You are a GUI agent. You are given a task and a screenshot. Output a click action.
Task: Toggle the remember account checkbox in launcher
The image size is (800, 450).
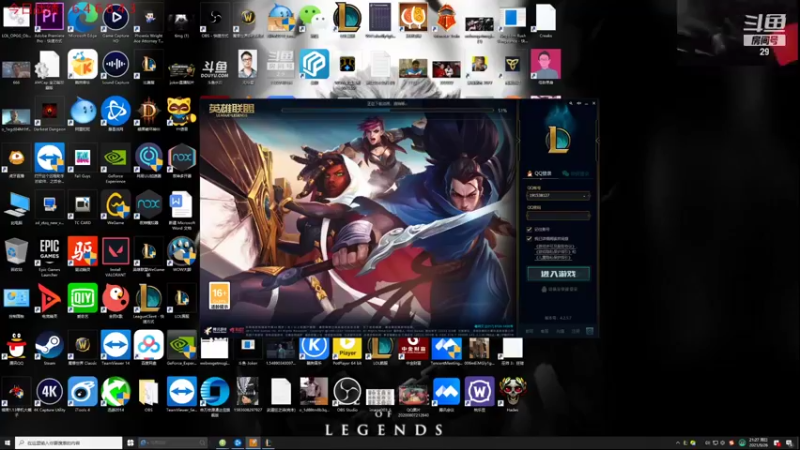[x=530, y=230]
